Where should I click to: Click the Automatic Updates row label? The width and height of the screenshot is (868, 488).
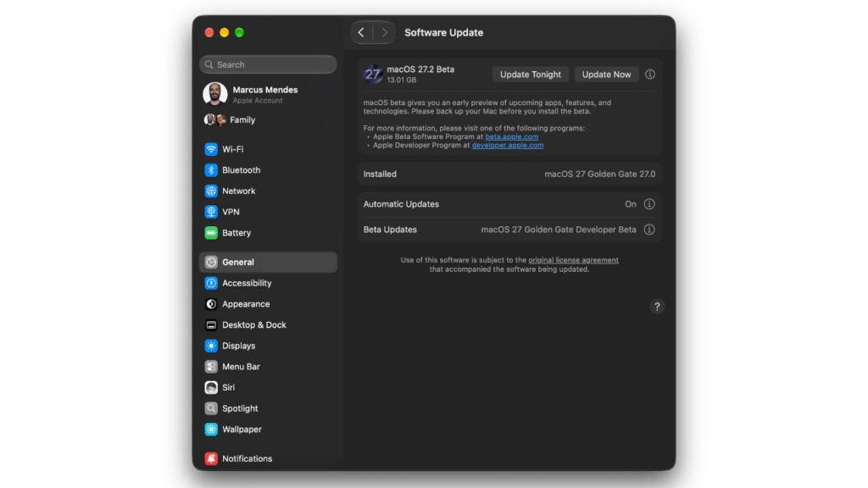click(401, 204)
